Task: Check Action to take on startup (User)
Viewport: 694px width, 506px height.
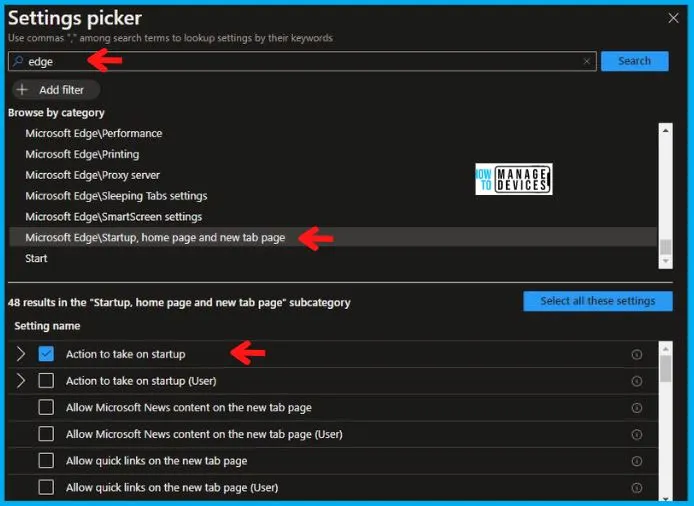Action: 46,381
